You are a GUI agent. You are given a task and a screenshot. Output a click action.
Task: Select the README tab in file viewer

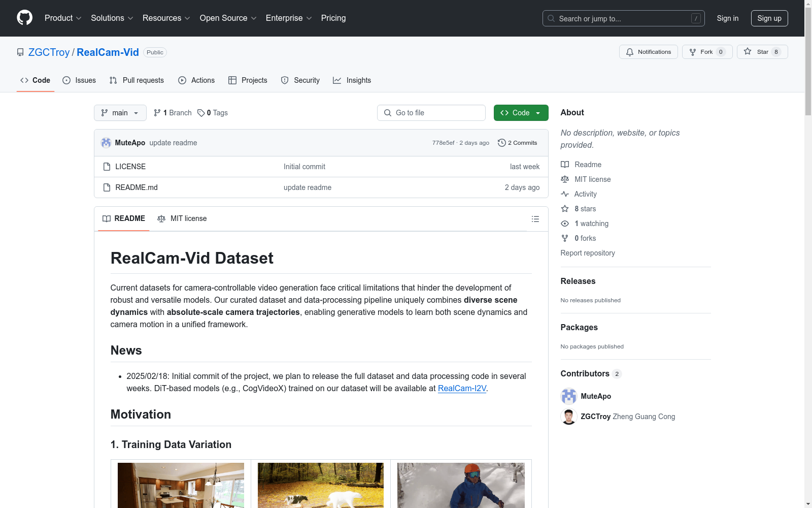pyautogui.click(x=124, y=218)
